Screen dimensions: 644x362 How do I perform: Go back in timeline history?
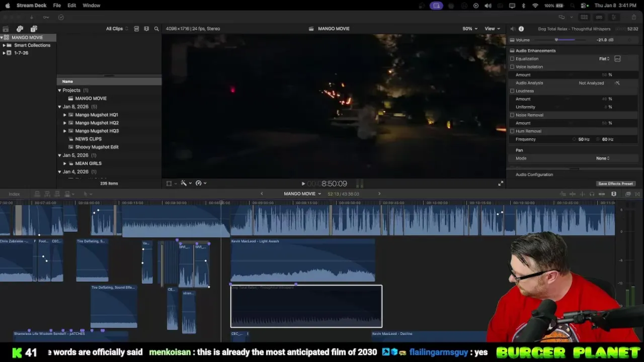pyautogui.click(x=262, y=194)
